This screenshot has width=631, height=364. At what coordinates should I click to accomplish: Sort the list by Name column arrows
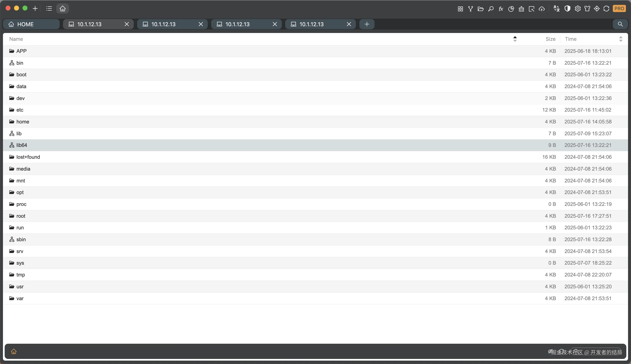pyautogui.click(x=515, y=39)
